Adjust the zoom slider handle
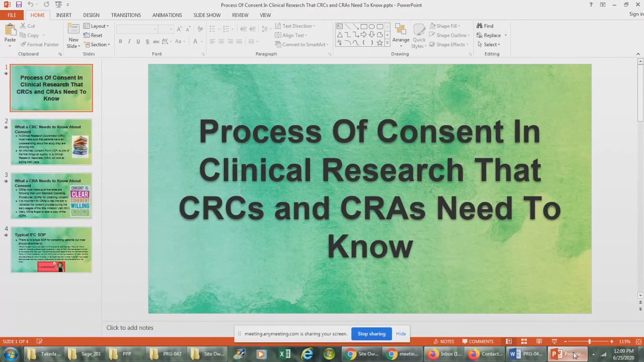The height and width of the screenshot is (362, 644). coord(589,341)
